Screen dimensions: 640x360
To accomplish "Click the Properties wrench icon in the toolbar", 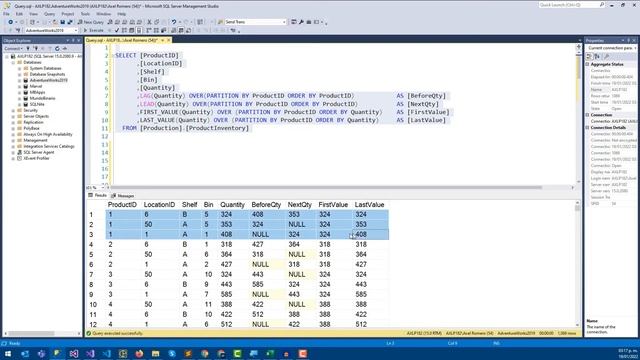I will click(x=301, y=22).
